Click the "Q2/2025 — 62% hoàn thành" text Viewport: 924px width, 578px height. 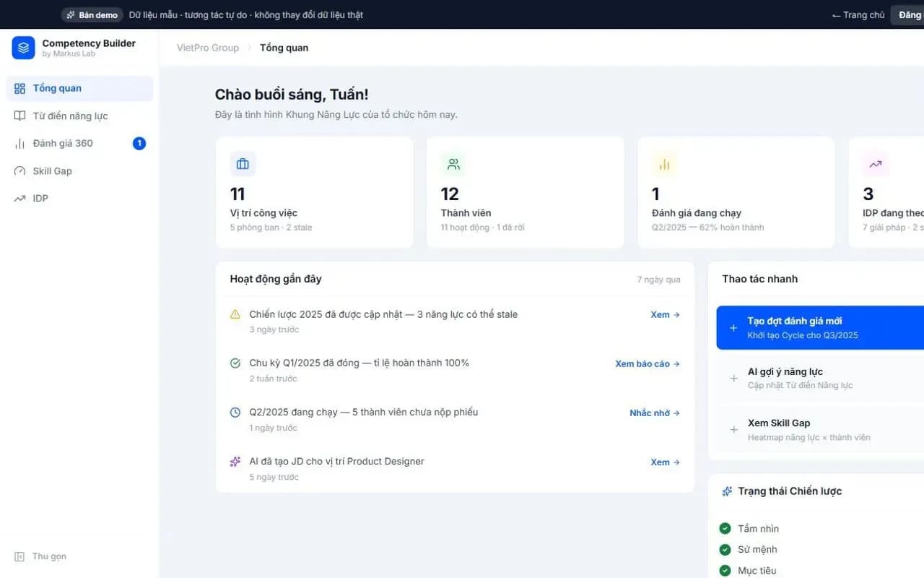pos(707,228)
